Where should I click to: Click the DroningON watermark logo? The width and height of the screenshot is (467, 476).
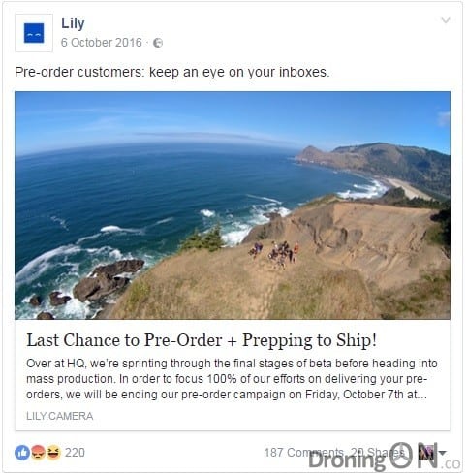pyautogui.click(x=384, y=457)
